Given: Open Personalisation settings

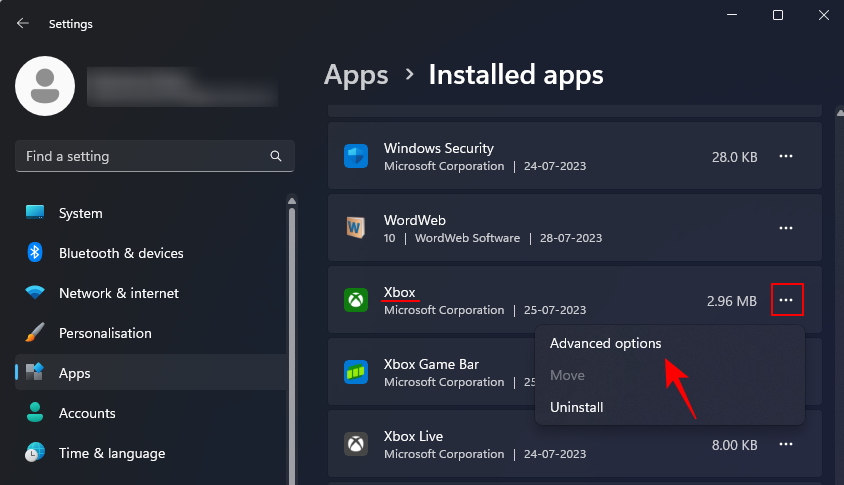Looking at the screenshot, I should [x=151, y=333].
